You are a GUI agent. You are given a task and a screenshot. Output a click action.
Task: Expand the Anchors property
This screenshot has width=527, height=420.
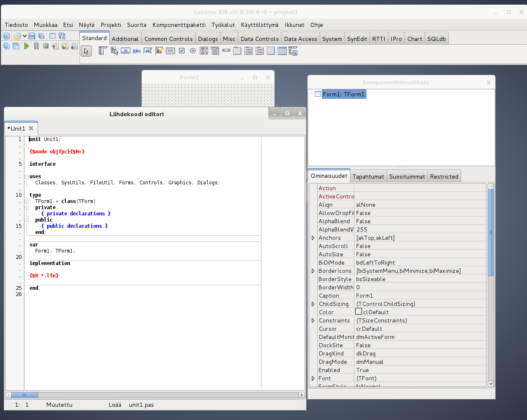(313, 238)
